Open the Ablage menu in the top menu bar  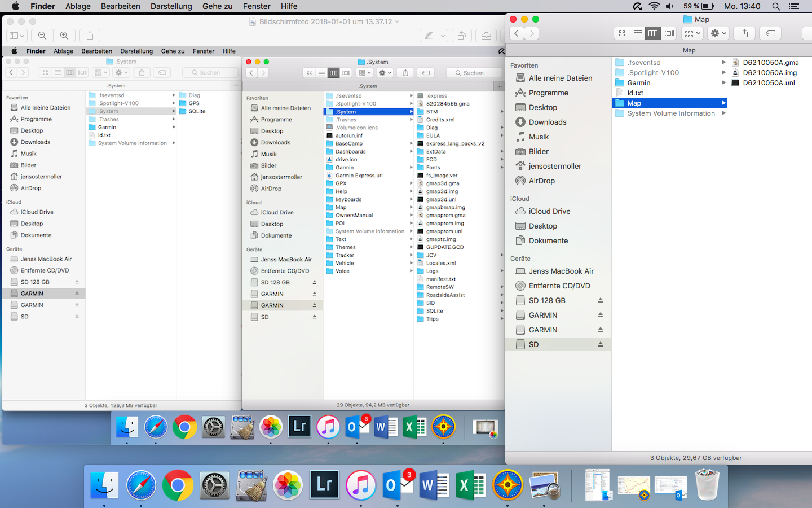pos(78,6)
